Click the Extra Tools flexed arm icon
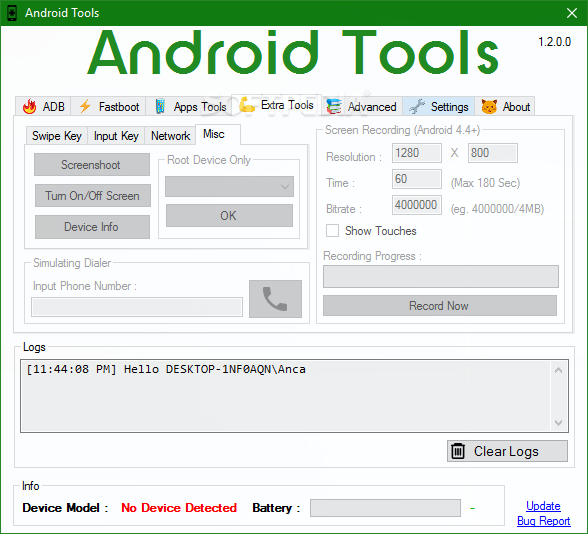The height and width of the screenshot is (534, 588). (247, 105)
